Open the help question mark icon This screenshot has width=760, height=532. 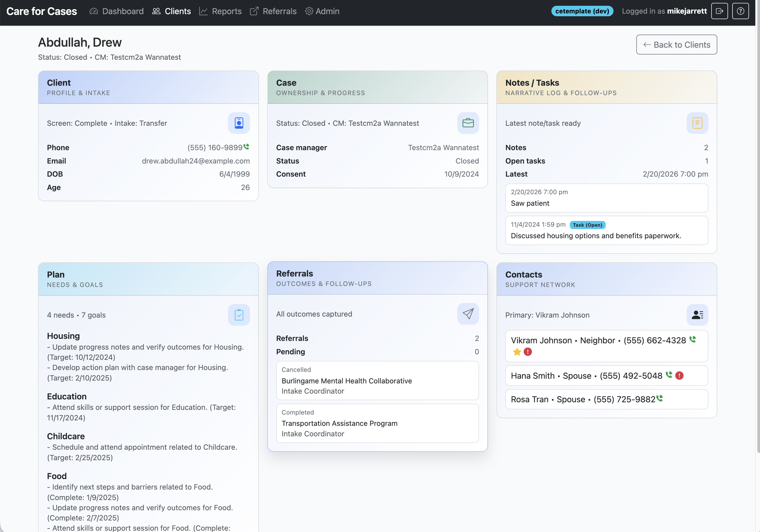coord(740,11)
